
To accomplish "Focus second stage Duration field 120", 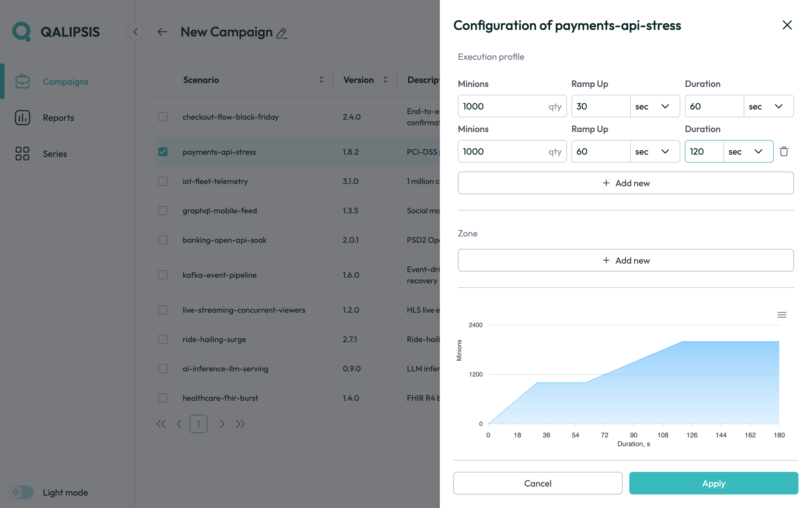I will pos(704,152).
